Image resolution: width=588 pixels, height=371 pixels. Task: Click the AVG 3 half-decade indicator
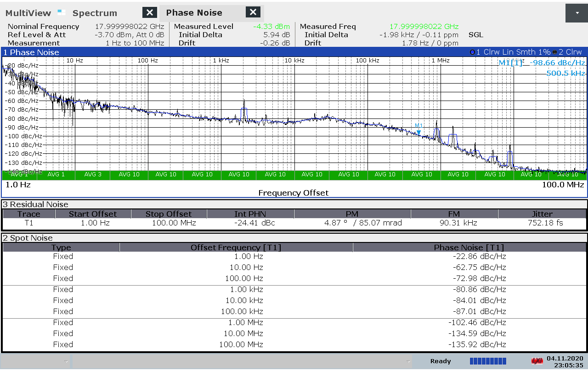(x=93, y=174)
